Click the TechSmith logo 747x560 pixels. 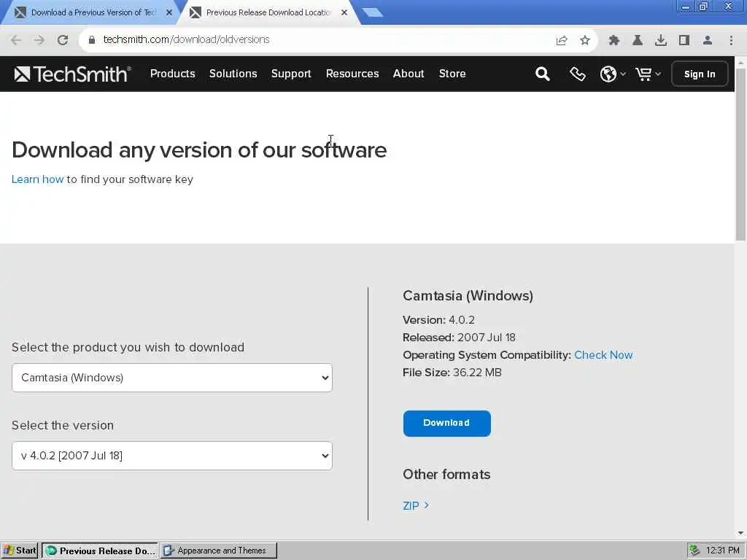tap(72, 74)
